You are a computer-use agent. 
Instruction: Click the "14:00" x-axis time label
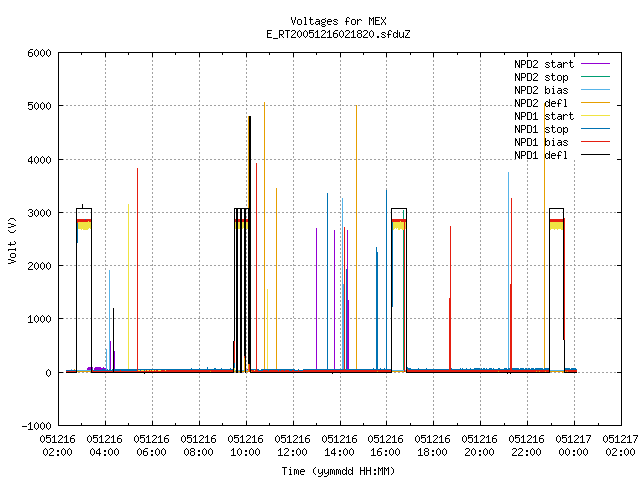(339, 452)
